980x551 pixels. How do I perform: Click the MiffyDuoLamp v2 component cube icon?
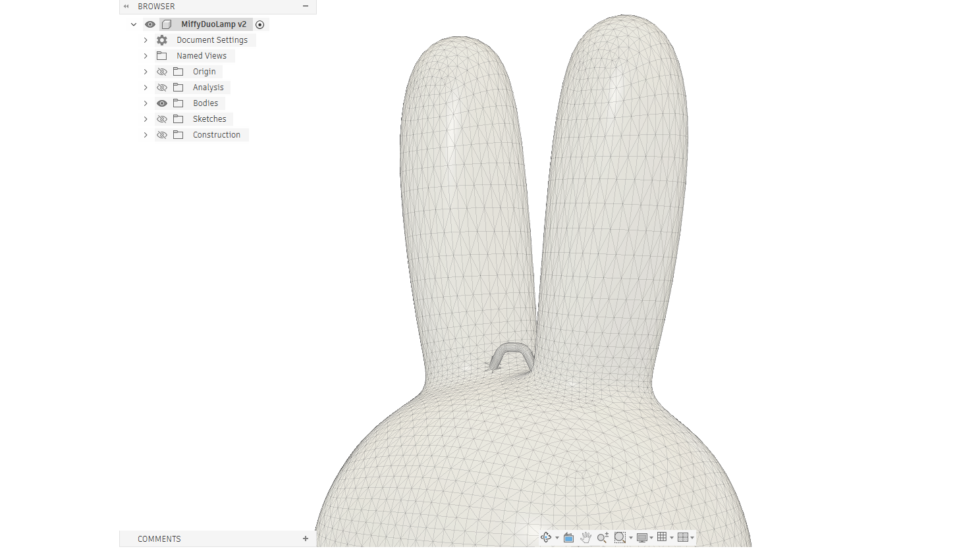click(167, 24)
